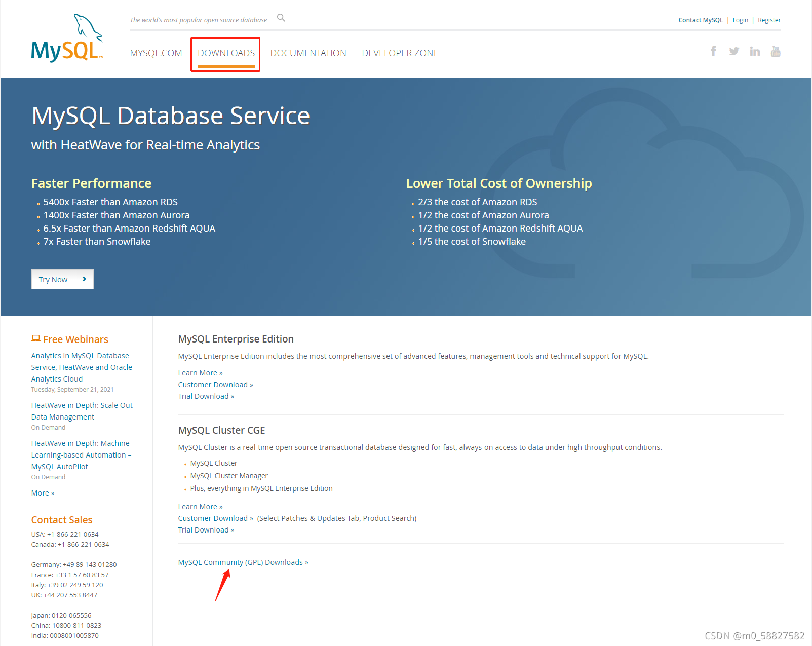Open Analytics in MySQL Database Service webinar
812x646 pixels.
82,367
